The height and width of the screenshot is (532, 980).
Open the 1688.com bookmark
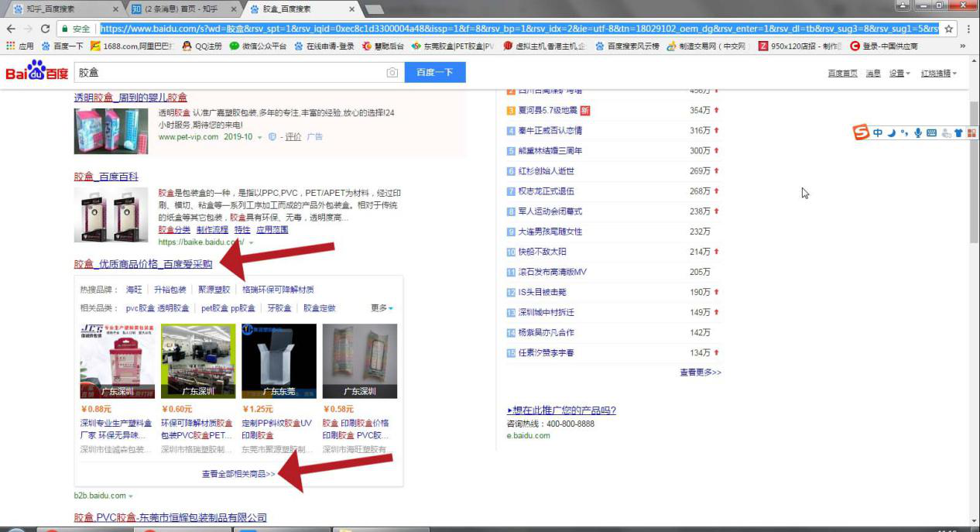click(x=131, y=46)
